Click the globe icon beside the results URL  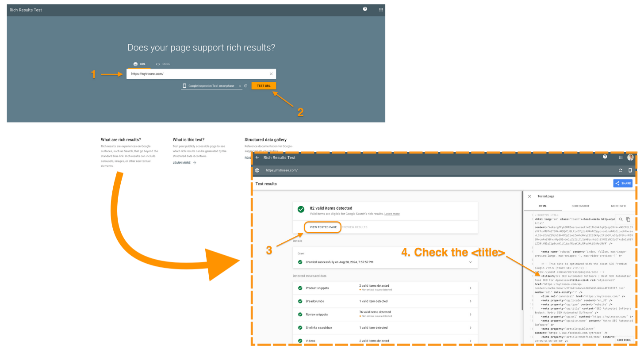[257, 170]
